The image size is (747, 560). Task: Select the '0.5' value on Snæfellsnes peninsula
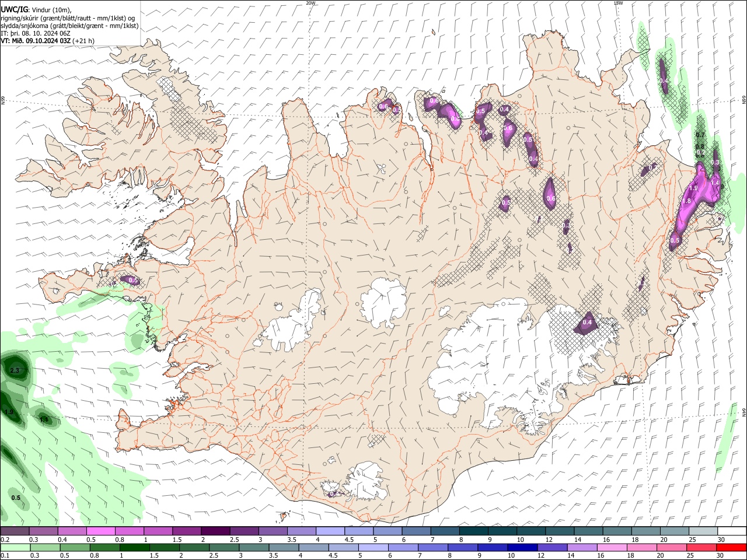pos(133,281)
